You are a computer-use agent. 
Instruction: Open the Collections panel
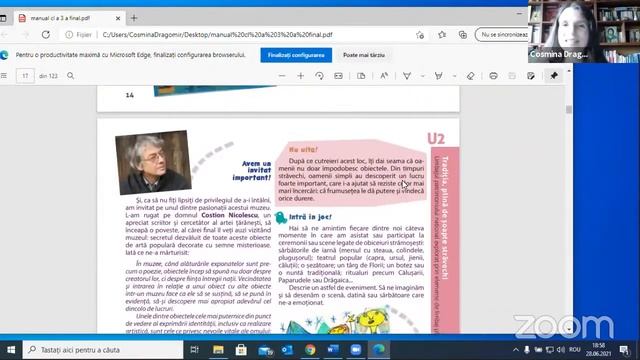462,35
